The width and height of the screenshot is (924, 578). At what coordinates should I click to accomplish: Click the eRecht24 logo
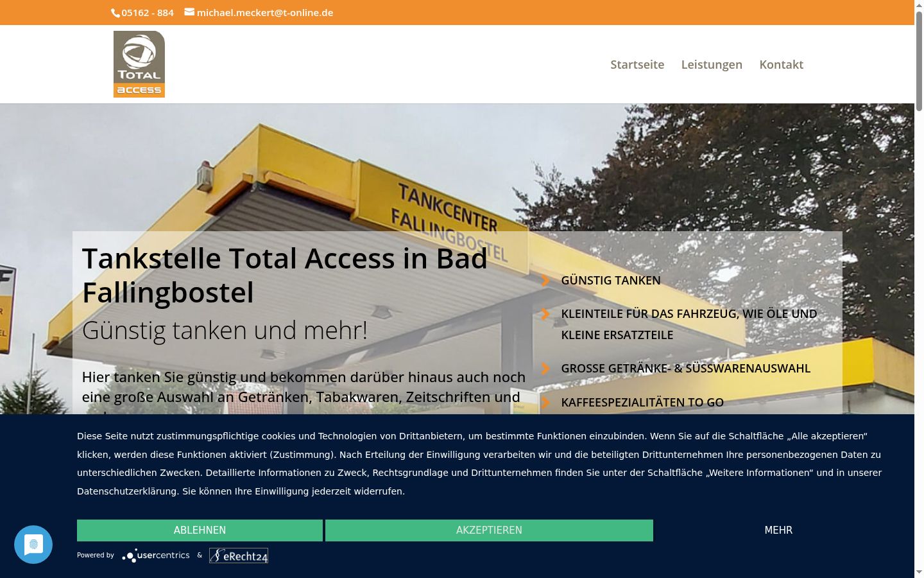coord(239,556)
